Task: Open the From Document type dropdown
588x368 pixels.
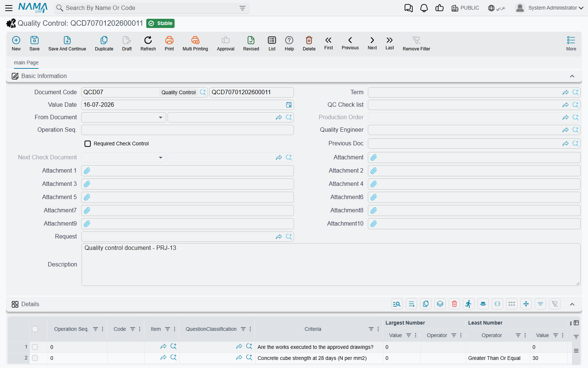Action: click(x=160, y=117)
